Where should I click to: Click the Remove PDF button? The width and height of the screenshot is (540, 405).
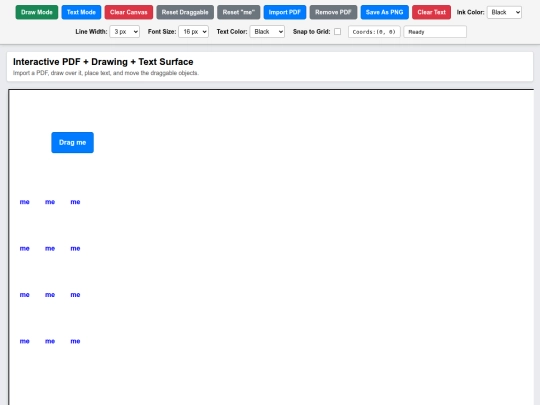click(333, 12)
